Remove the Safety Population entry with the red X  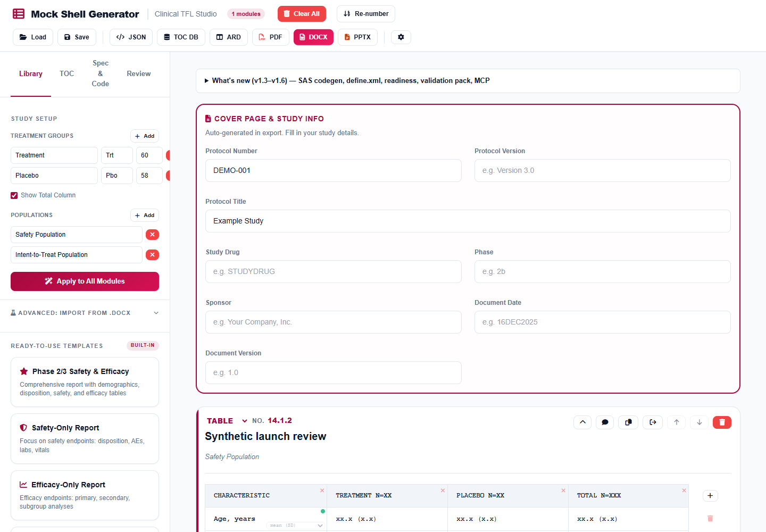pyautogui.click(x=152, y=235)
